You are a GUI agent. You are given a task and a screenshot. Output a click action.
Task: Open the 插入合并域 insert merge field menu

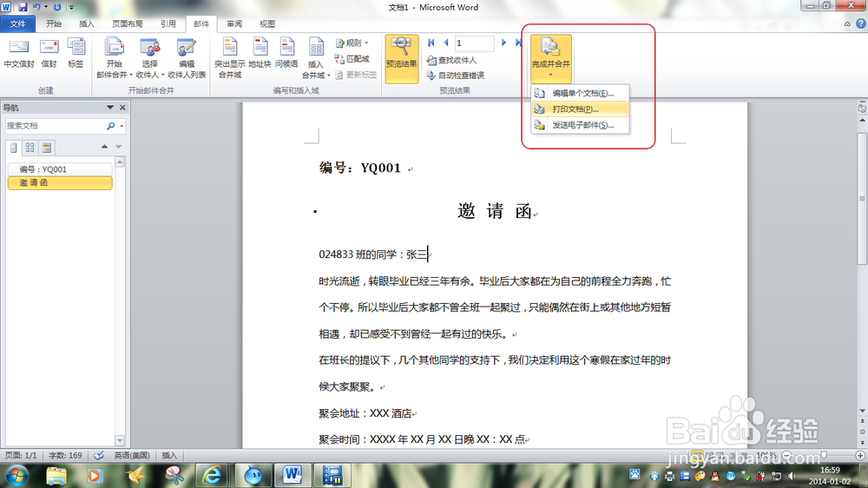tap(316, 59)
